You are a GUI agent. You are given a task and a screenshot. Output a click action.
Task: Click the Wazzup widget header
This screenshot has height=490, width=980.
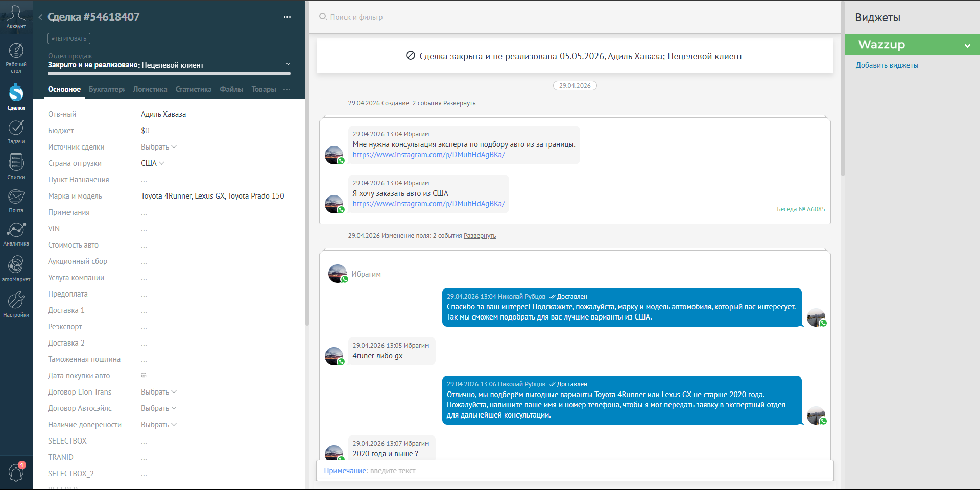(x=912, y=44)
